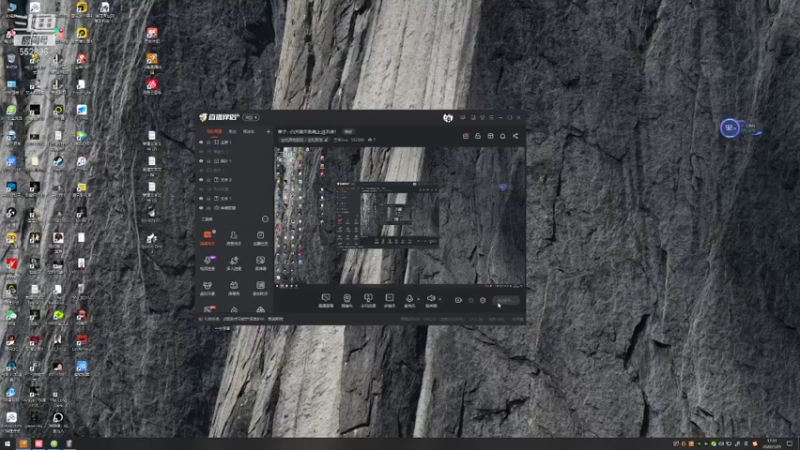Open the settings gear near the start button

483,301
